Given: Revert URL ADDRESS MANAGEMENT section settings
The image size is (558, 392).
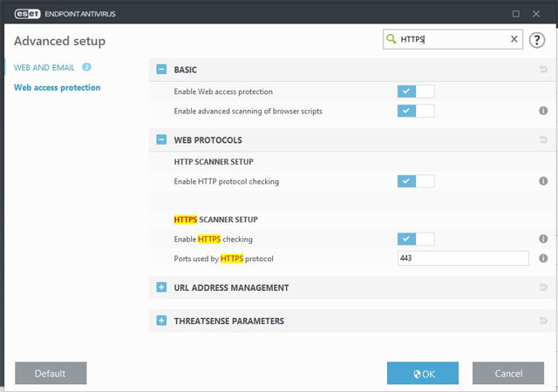Looking at the screenshot, I should pos(543,287).
